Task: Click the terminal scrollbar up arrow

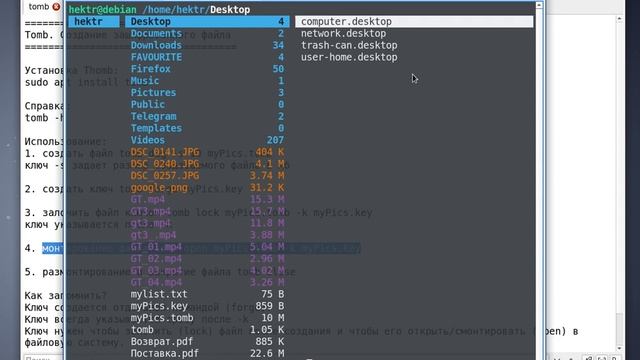Action: click(539, 5)
